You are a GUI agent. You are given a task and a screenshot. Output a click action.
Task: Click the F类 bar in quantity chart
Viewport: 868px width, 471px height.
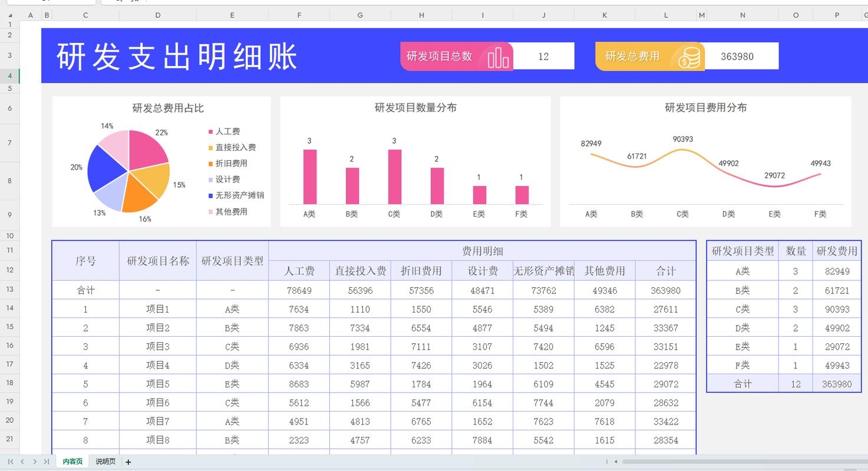click(x=522, y=195)
